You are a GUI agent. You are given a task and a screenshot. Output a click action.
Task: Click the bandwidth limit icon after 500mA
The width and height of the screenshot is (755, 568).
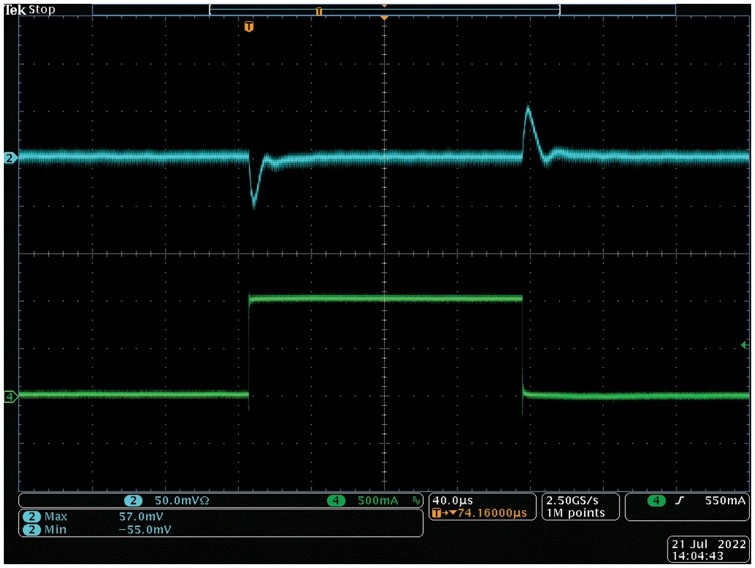pyautogui.click(x=417, y=501)
